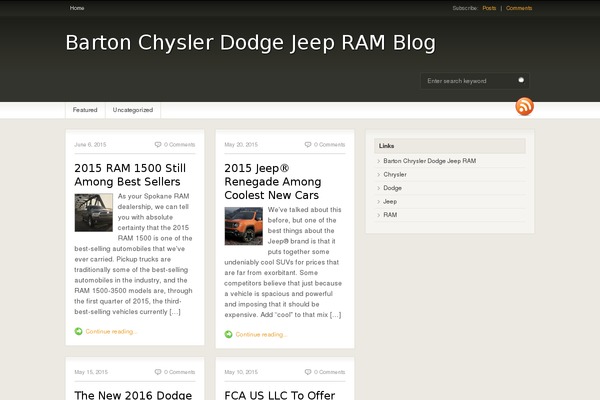This screenshot has width=600, height=400.
Task: Open '2015 RAM 1500 Still Among Best Sellers' post
Action: click(x=130, y=175)
